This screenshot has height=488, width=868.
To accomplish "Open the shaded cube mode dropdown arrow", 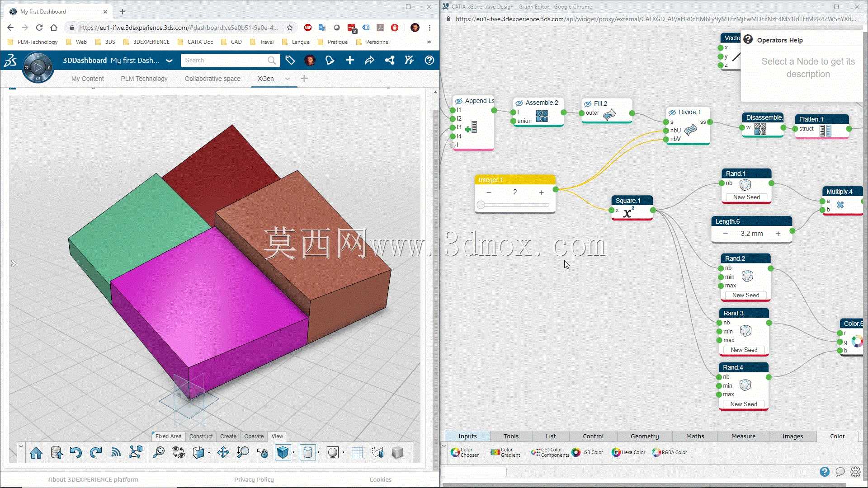I will 294,453.
